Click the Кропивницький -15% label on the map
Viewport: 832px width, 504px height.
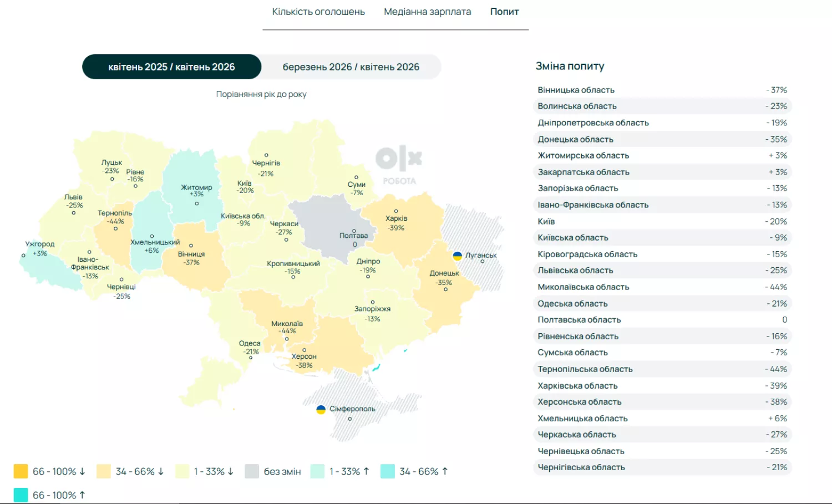pos(293,267)
